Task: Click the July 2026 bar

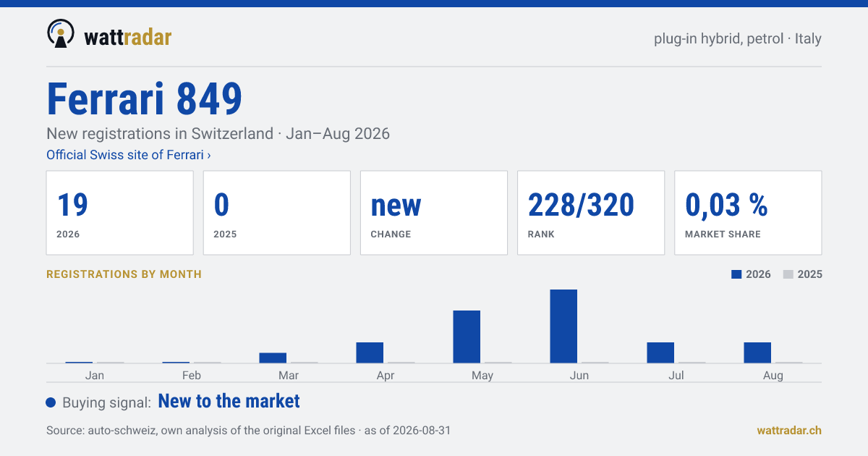Action: coord(660,352)
